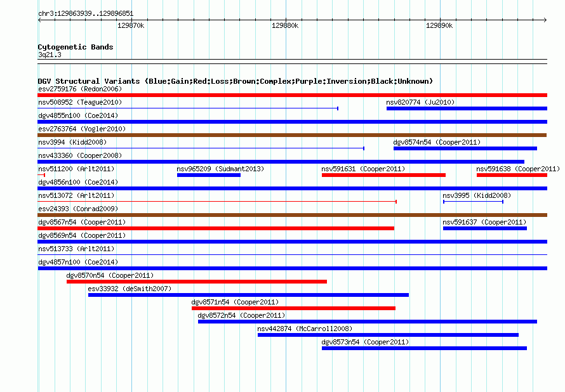Open the nsv591638 (Cooper2011) label

click(518, 169)
